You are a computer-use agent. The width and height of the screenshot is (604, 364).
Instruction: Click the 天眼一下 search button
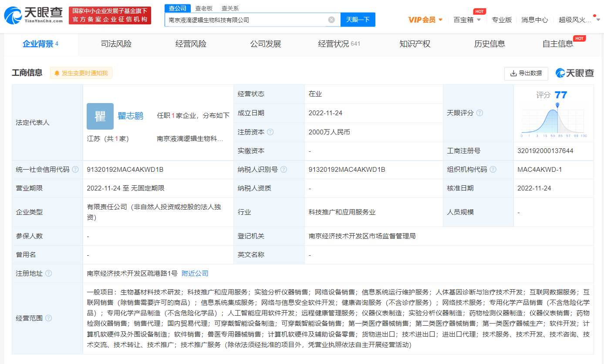click(x=358, y=20)
